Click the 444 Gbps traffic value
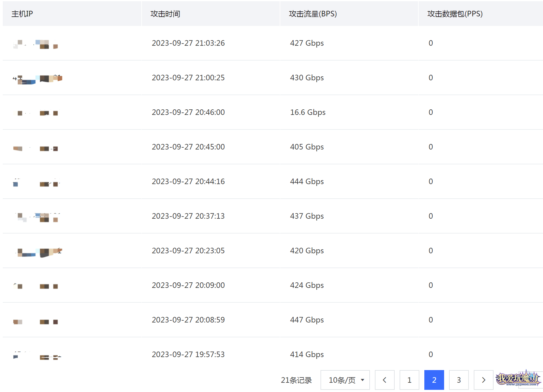This screenshot has width=543, height=392. [307, 182]
